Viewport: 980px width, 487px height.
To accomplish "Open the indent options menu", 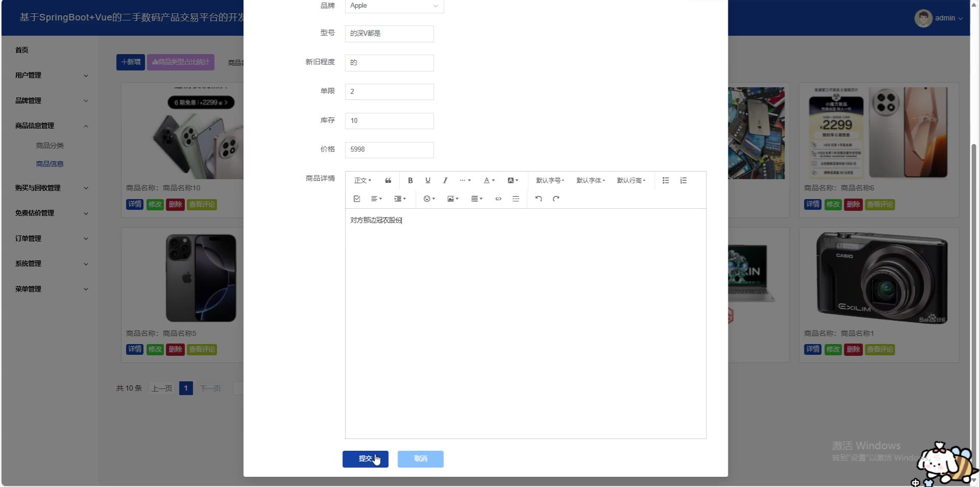I will point(400,199).
